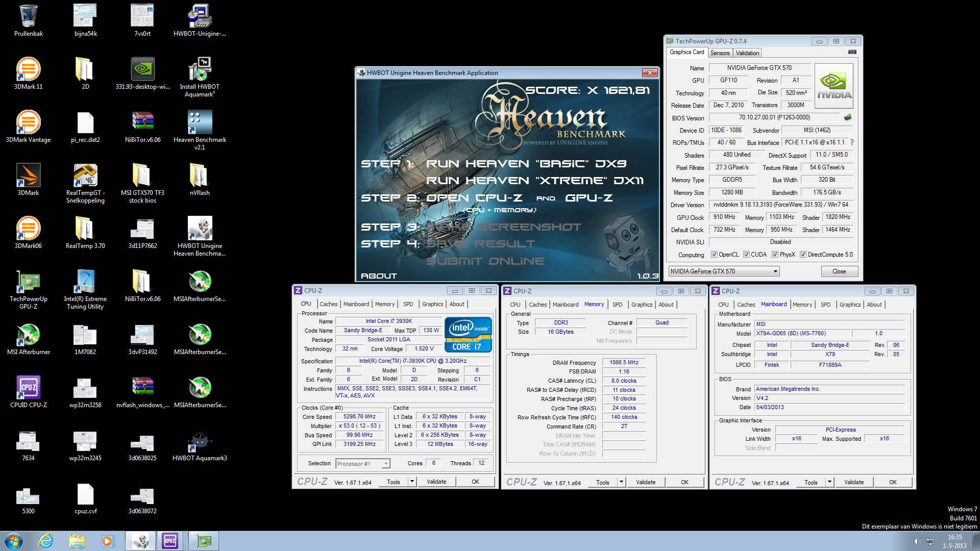
Task: Click GPU-Z BIOS save icon
Action: [x=848, y=117]
